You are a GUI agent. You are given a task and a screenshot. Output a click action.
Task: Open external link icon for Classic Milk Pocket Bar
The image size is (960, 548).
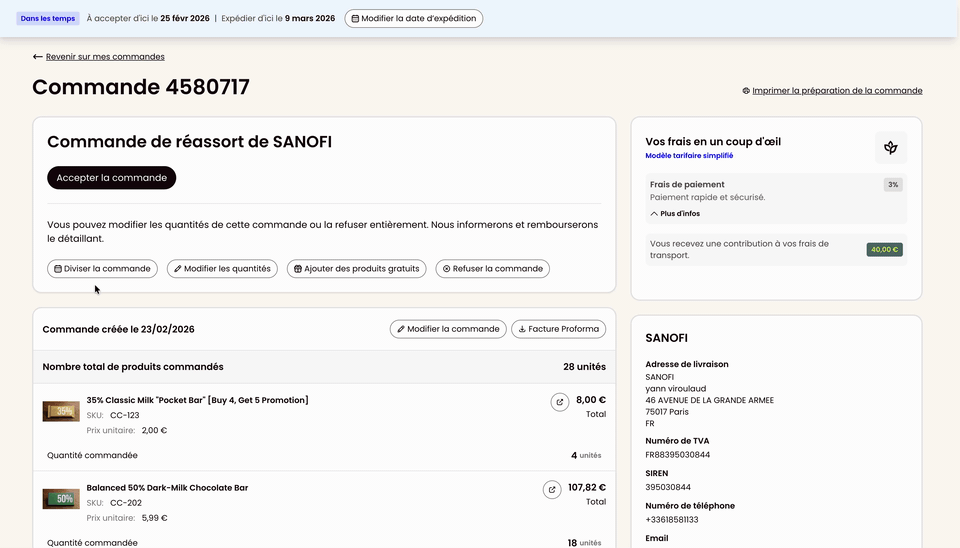(560, 402)
